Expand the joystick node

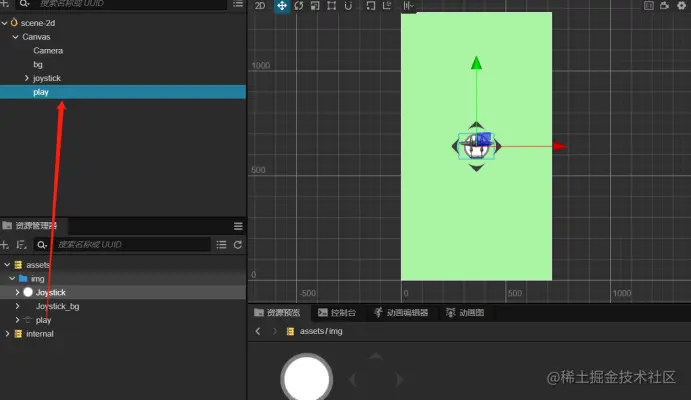pyautogui.click(x=26, y=78)
